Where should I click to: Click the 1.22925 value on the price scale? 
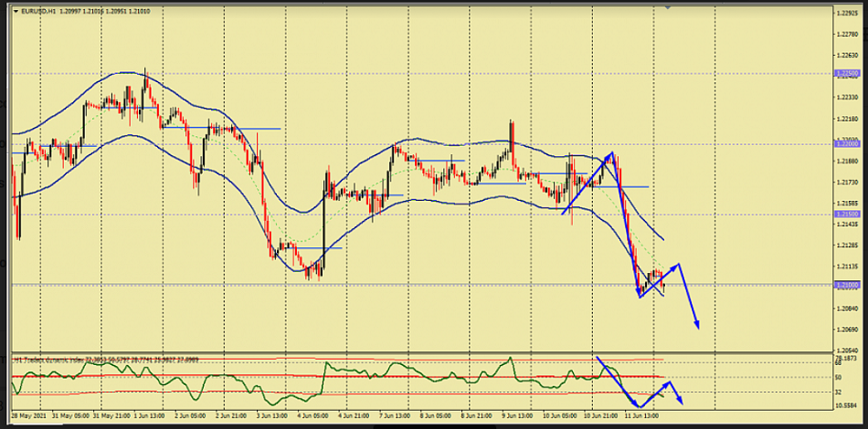[847, 13]
